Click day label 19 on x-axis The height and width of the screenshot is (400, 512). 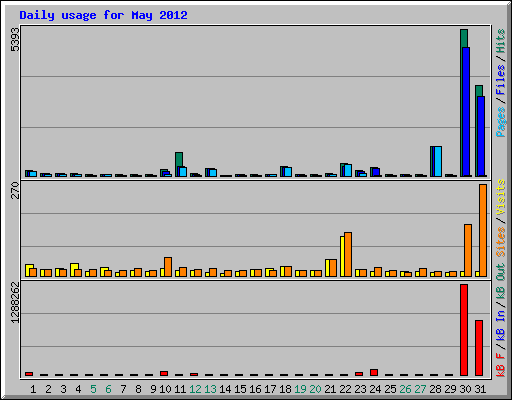coord(300,389)
